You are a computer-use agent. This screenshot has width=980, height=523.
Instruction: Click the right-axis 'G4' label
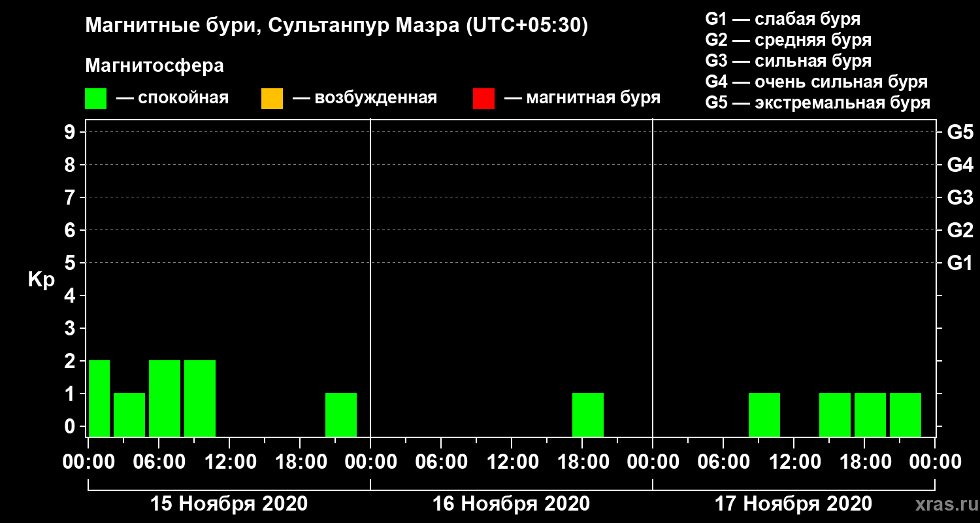[x=960, y=165]
